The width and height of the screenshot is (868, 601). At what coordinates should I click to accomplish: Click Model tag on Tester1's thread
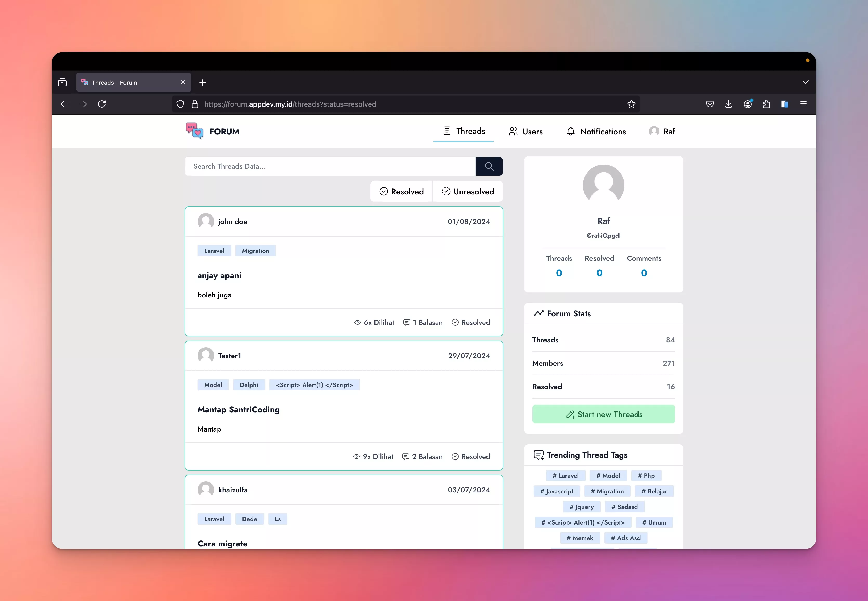[x=213, y=385]
